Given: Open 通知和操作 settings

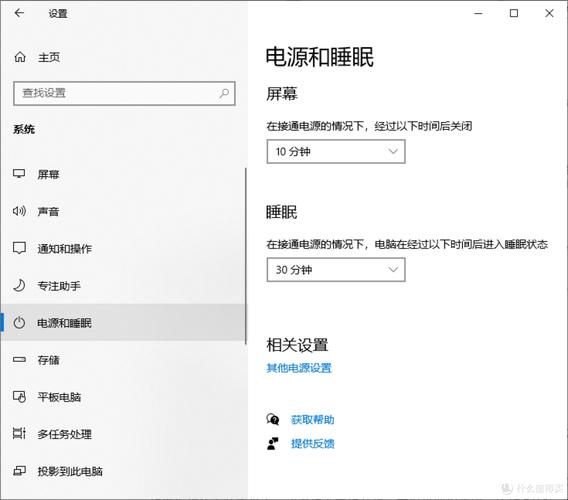Looking at the screenshot, I should tap(123, 249).
